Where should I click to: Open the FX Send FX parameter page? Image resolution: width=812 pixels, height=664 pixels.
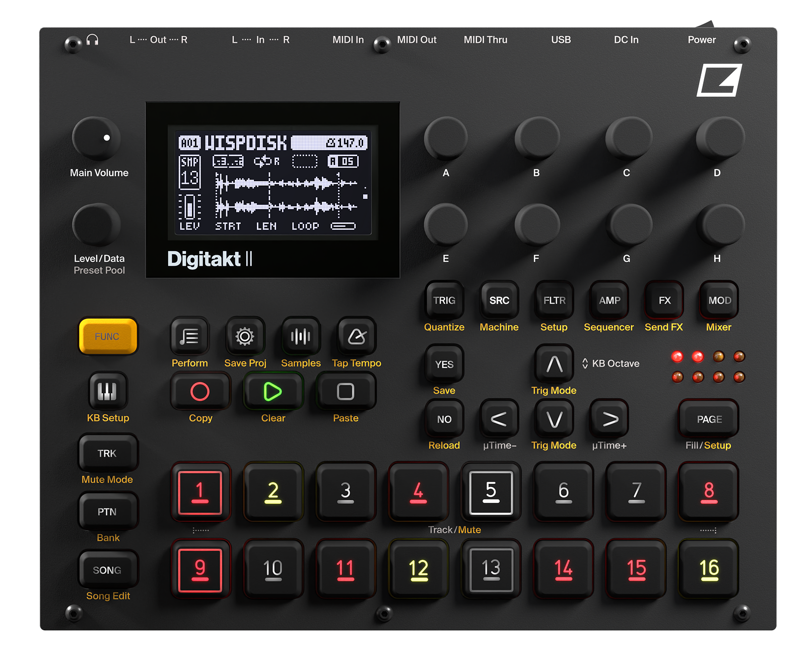click(664, 300)
